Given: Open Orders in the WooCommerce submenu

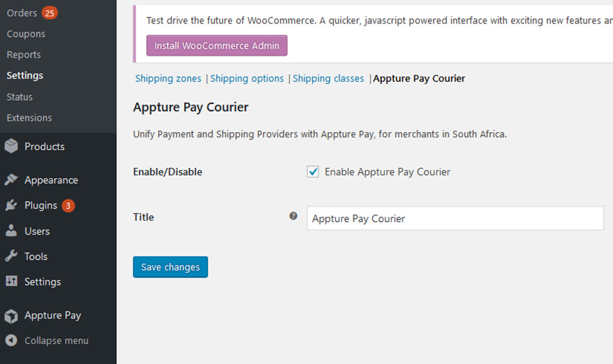Looking at the screenshot, I should pos(22,13).
